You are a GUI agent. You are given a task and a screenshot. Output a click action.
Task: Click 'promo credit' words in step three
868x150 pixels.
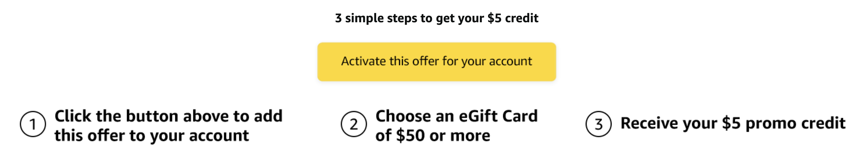[x=795, y=123]
